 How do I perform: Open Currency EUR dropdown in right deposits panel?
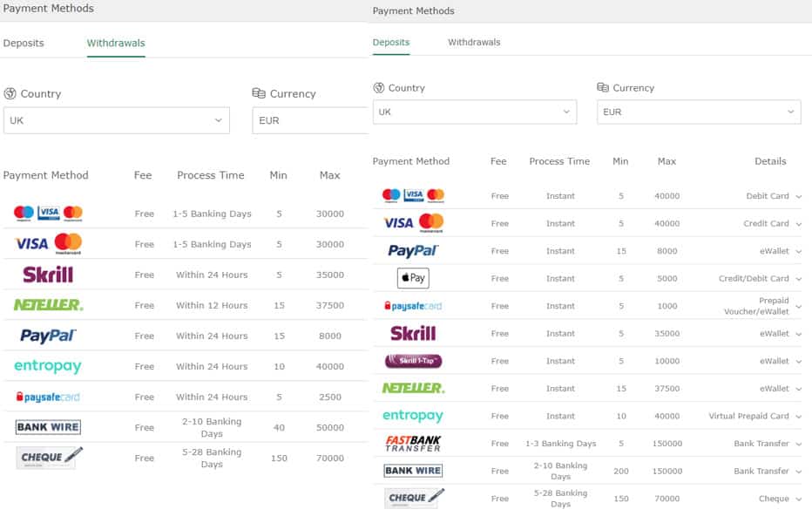click(x=699, y=112)
